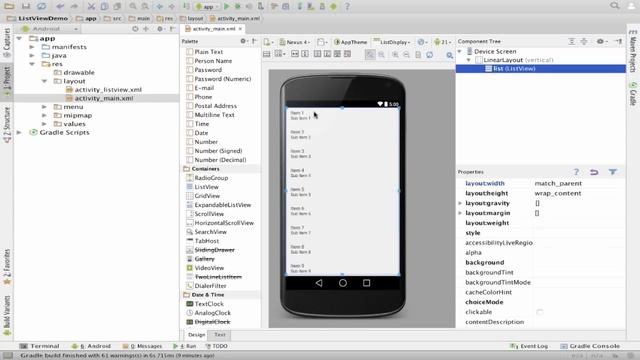Click the zoom to fit icon
The image size is (640, 360).
[x=370, y=54]
